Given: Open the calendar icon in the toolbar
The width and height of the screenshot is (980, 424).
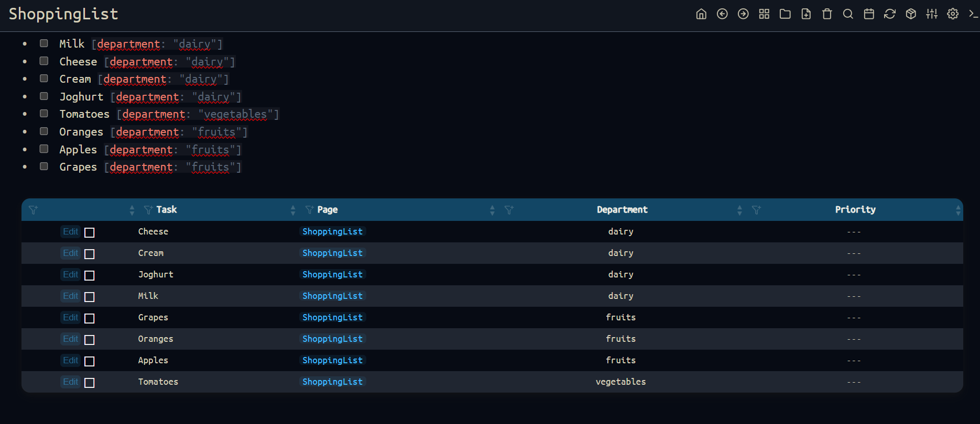Looking at the screenshot, I should 869,14.
